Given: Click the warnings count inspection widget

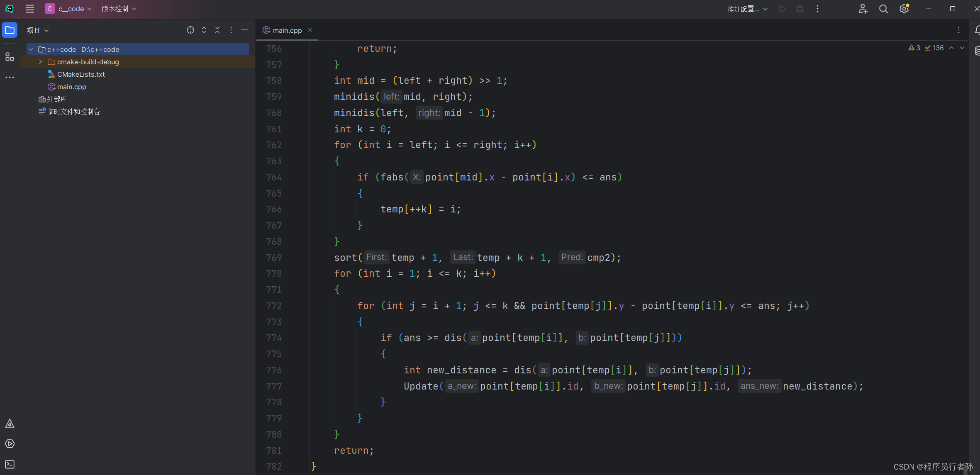Looking at the screenshot, I should coord(914,48).
